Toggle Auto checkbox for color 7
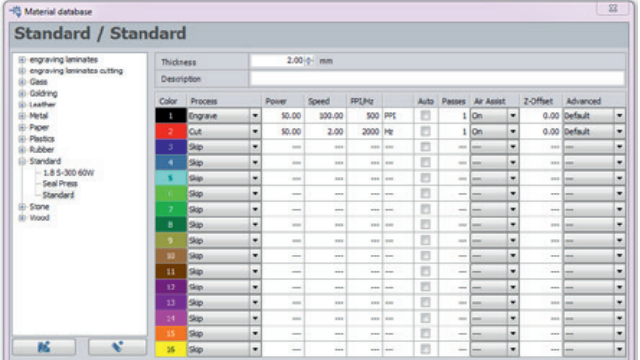 [x=425, y=209]
